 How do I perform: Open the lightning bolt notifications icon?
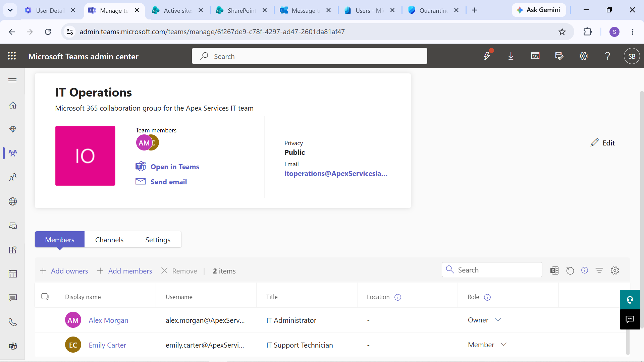487,56
